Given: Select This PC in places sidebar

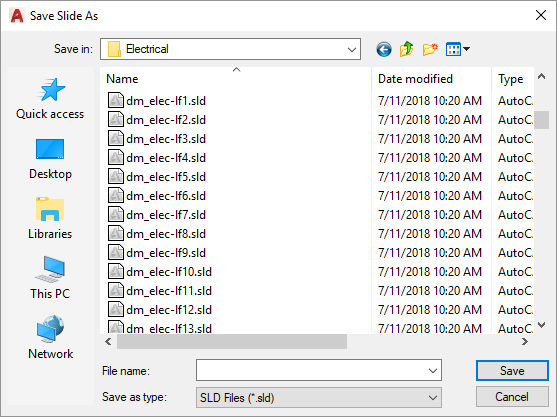Looking at the screenshot, I should click(50, 278).
